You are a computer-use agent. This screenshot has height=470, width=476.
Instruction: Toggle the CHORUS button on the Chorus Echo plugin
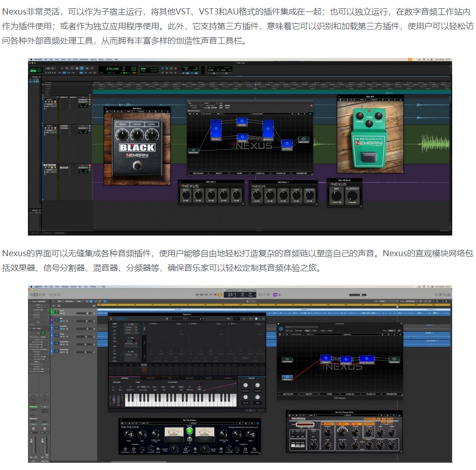coord(328,424)
